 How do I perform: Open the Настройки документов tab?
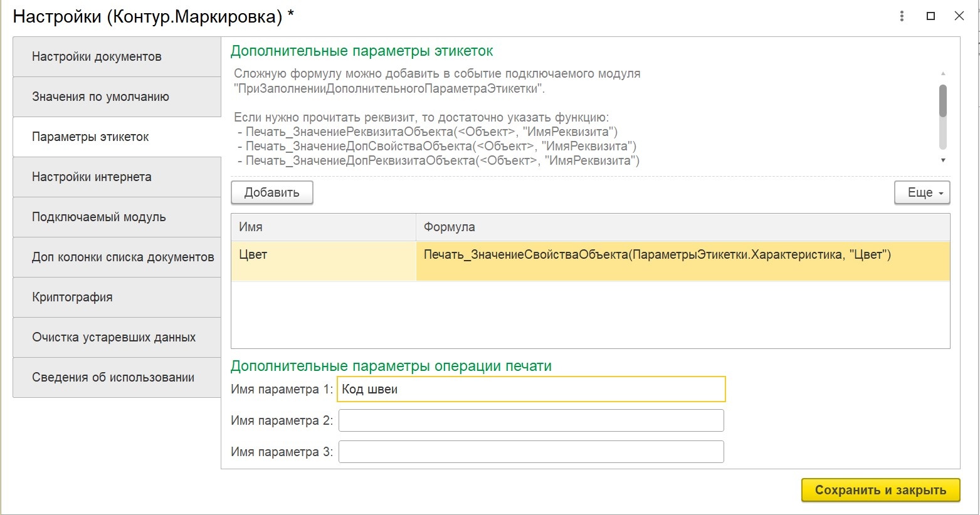click(117, 57)
